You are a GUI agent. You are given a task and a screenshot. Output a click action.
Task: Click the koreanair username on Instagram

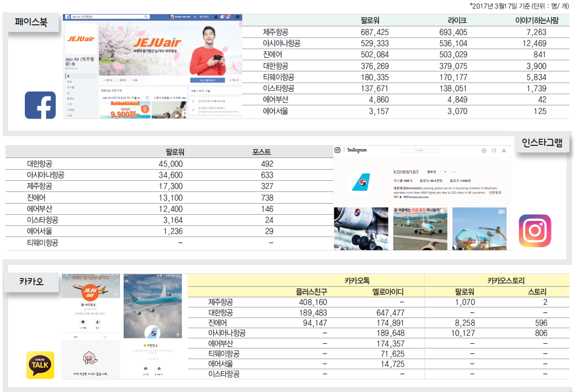406,172
